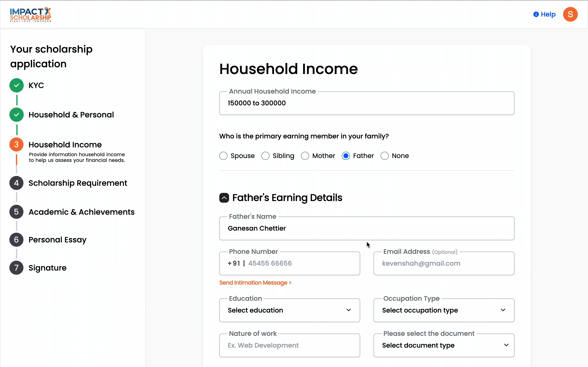Click the Household & Personal checkmark icon
The height and width of the screenshot is (367, 588).
pos(17,115)
